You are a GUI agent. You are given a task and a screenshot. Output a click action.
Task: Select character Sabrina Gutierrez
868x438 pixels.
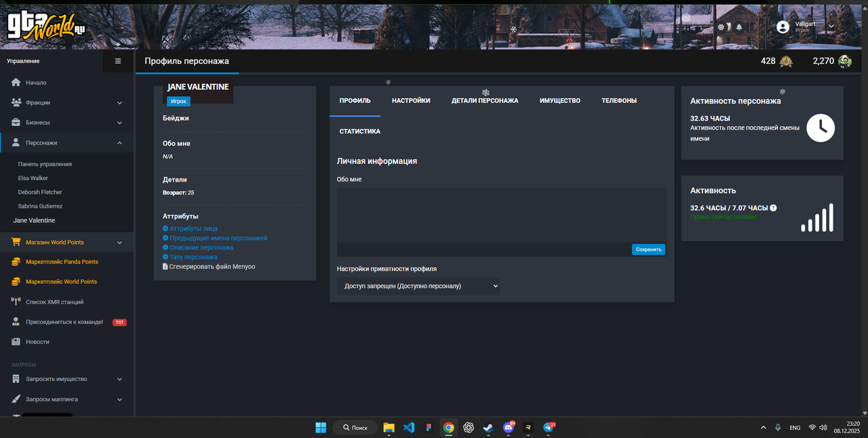[x=40, y=206]
